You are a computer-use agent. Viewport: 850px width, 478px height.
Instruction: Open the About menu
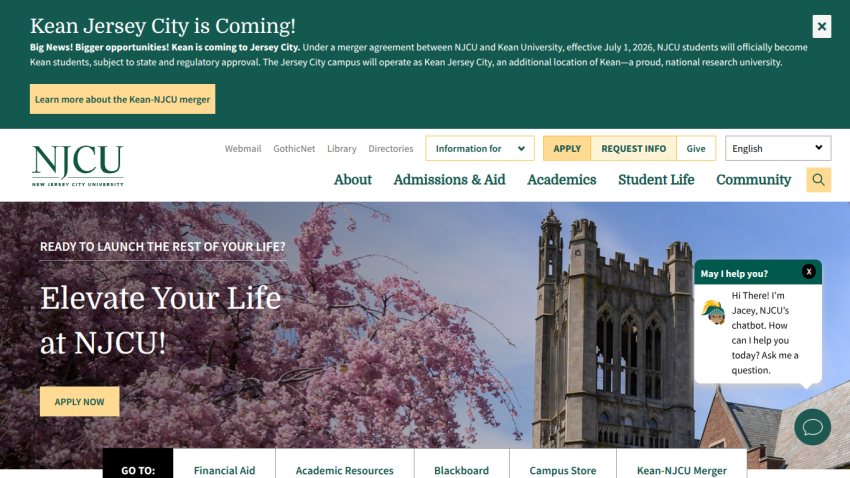(353, 180)
